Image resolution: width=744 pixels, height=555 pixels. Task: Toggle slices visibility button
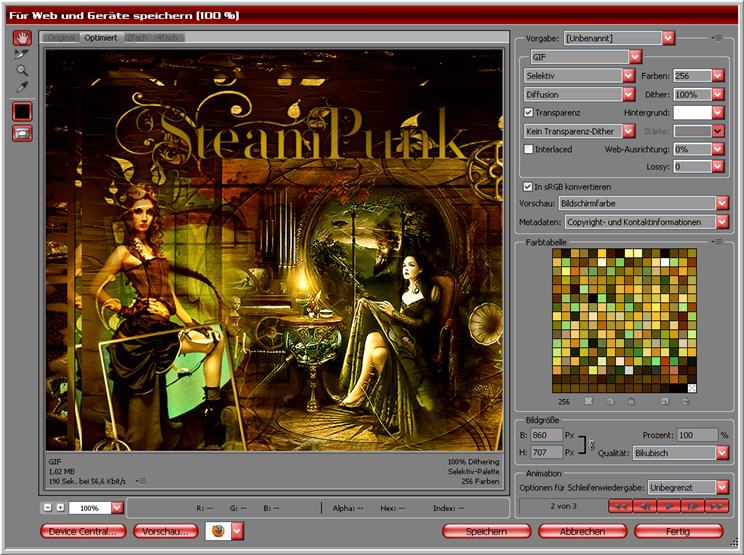click(22, 134)
